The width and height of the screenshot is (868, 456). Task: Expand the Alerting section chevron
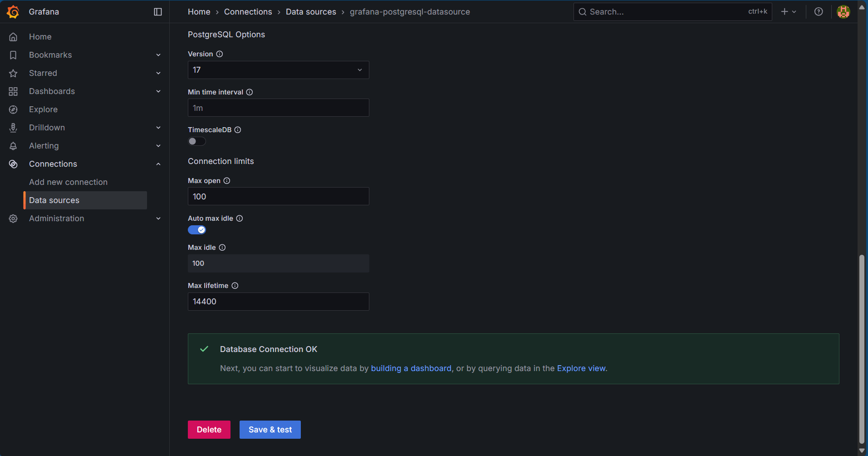[x=158, y=146]
